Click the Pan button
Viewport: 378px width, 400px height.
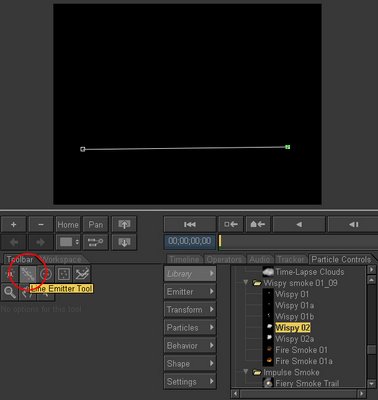[96, 225]
